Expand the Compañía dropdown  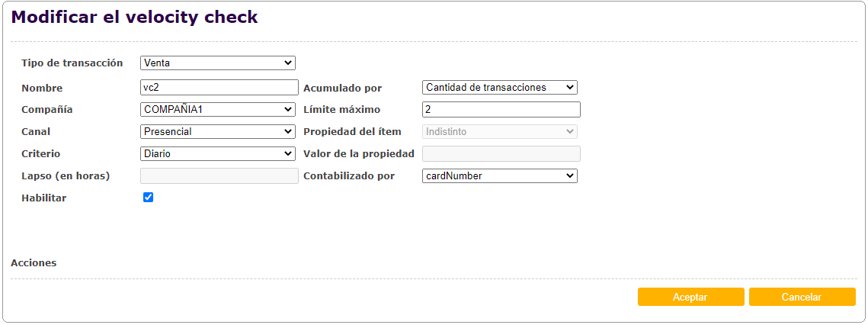[x=218, y=109]
